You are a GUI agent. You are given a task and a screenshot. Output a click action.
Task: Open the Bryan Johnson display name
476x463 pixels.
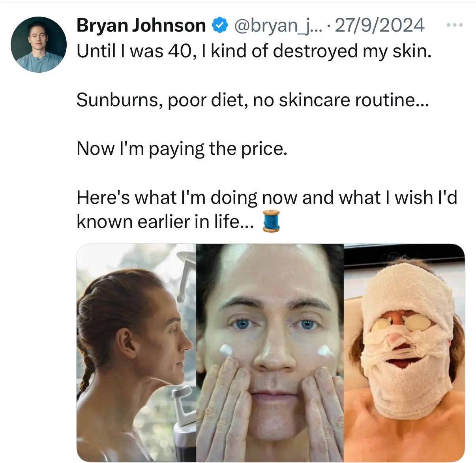141,25
